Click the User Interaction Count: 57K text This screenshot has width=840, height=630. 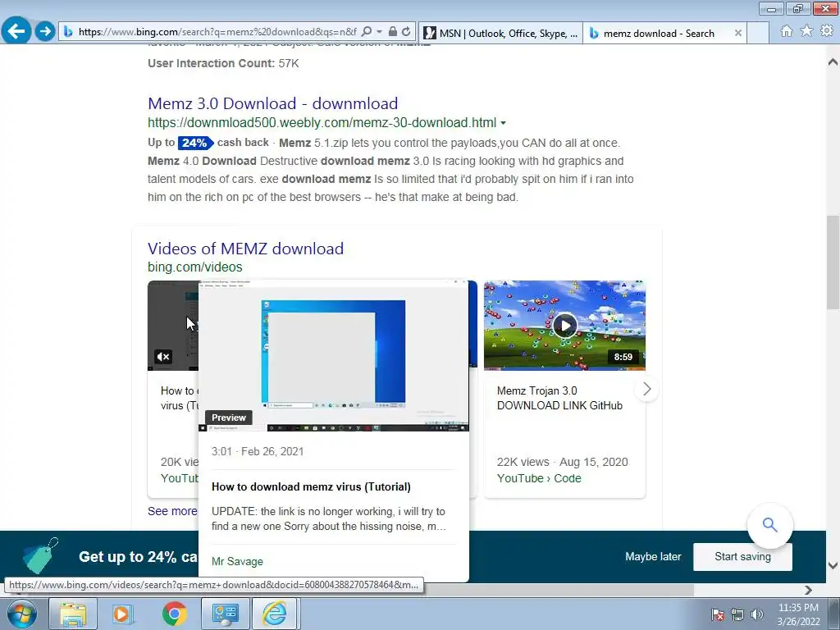pos(223,63)
